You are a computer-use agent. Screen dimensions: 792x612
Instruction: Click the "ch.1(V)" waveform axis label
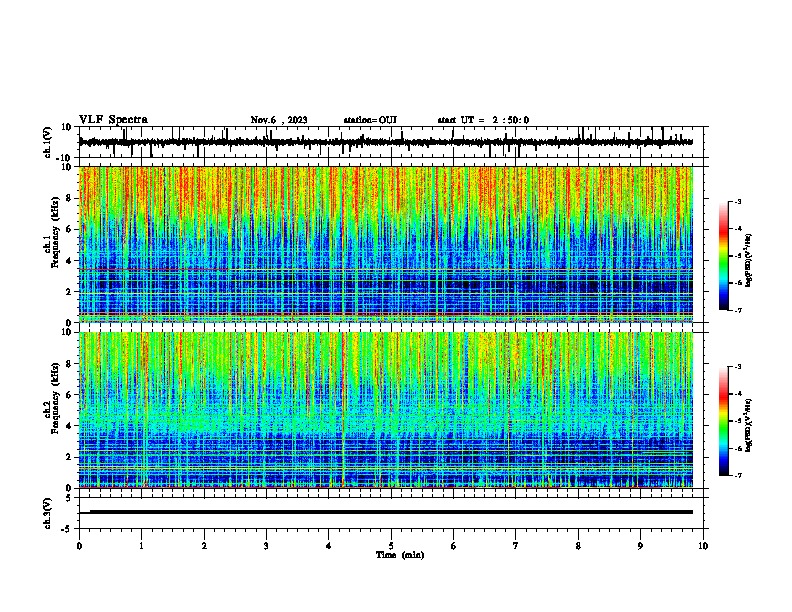coord(48,142)
